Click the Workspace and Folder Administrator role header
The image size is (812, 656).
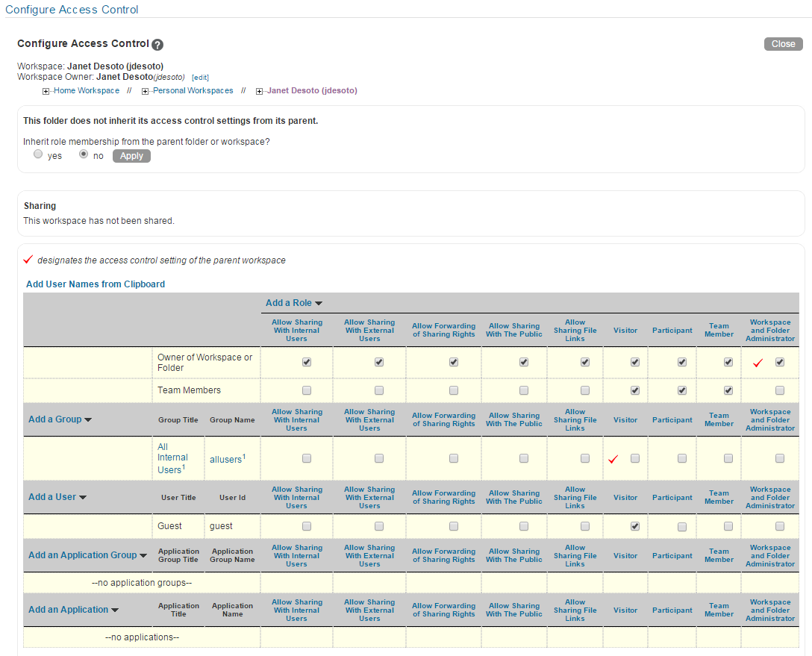pos(770,331)
